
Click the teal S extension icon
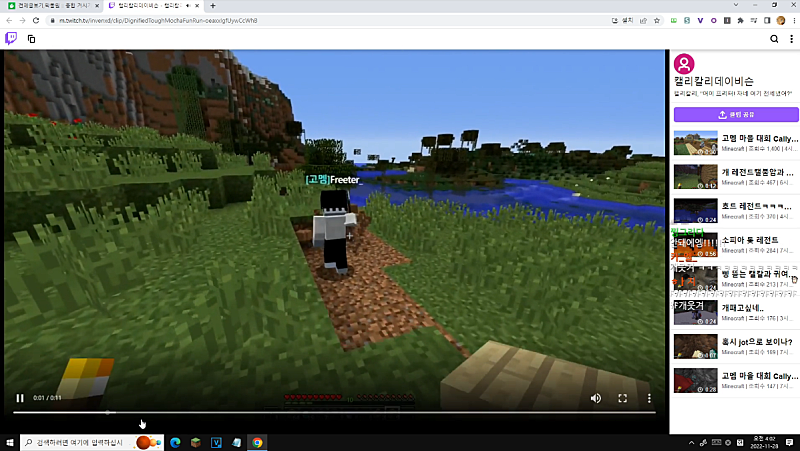pyautogui.click(x=687, y=20)
